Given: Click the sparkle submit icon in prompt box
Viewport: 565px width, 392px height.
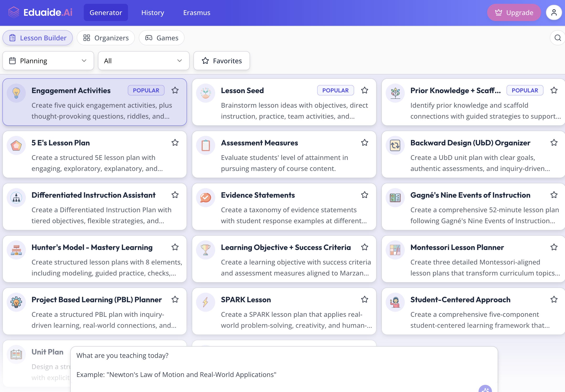Looking at the screenshot, I should (485, 389).
